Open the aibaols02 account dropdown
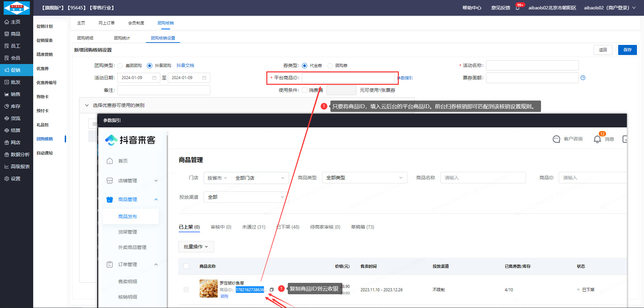This screenshot has height=308, width=644. point(610,8)
